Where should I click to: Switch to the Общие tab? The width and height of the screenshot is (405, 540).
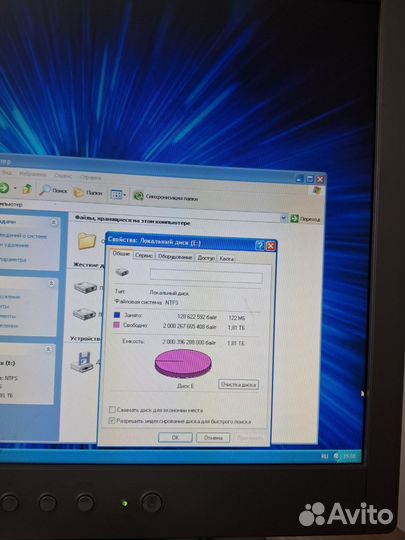[121, 254]
